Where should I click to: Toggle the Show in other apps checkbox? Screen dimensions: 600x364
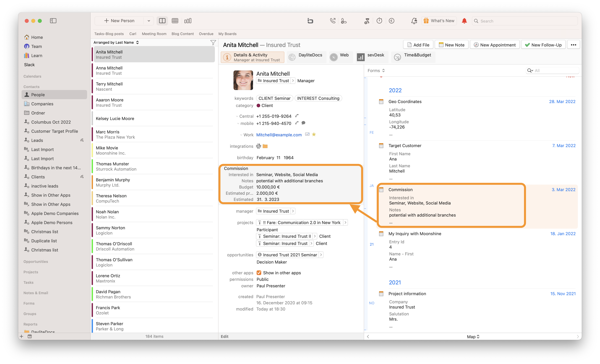point(259,273)
